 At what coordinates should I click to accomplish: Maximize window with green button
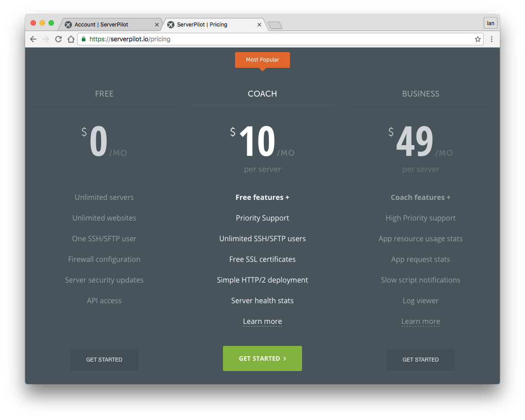pyautogui.click(x=51, y=23)
